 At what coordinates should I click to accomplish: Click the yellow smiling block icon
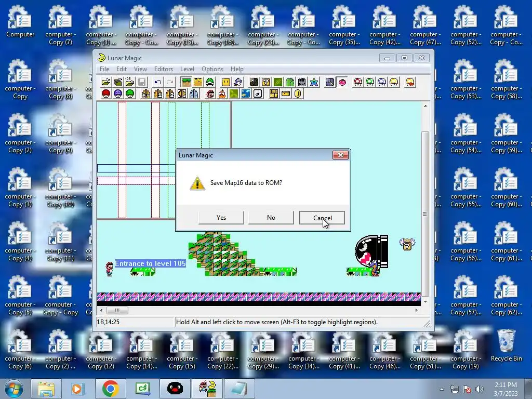226,82
